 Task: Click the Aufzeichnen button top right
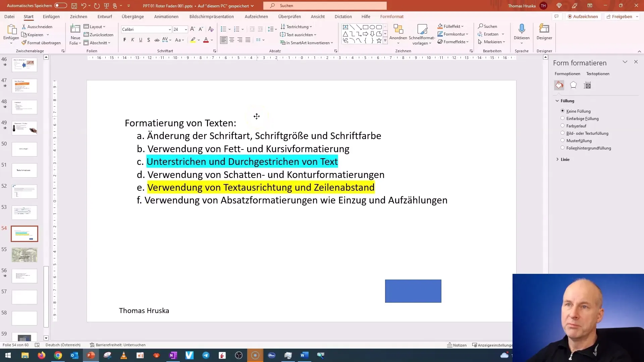tap(583, 16)
